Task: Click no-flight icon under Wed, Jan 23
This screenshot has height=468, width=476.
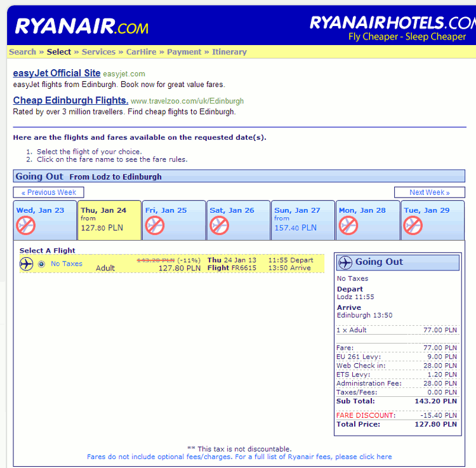Action: tap(26, 225)
